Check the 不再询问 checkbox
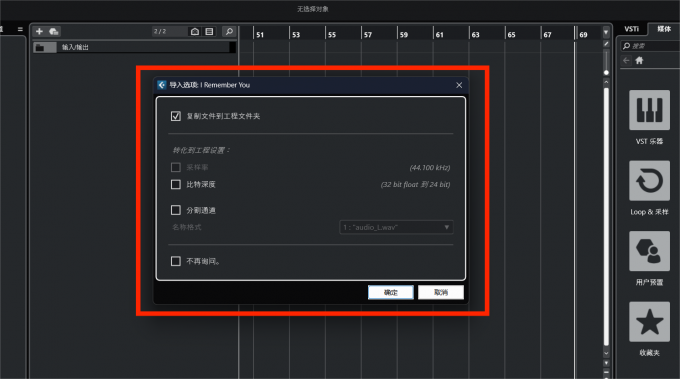Screen dimensions: 680x379 176,261
